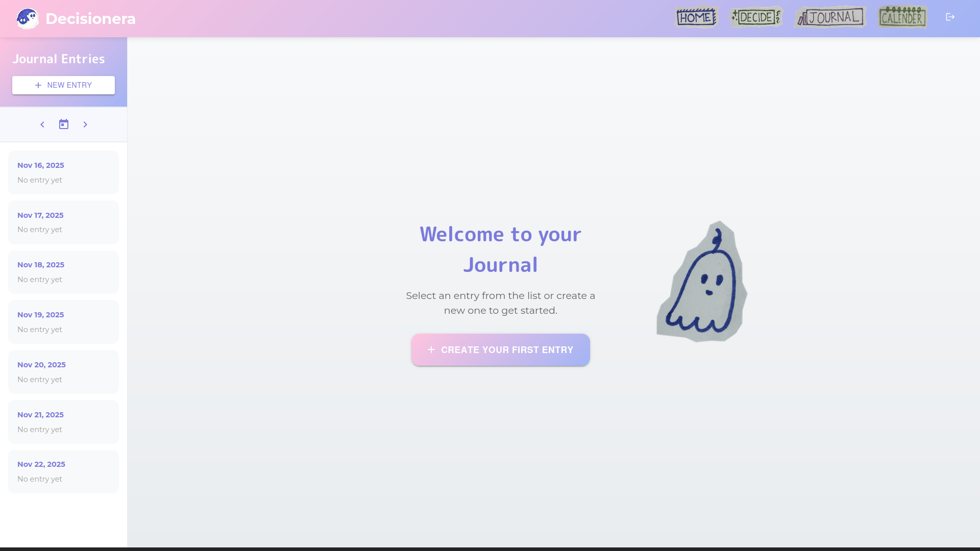Click CREATE YOUR FIRST ENTRY button

tap(500, 350)
